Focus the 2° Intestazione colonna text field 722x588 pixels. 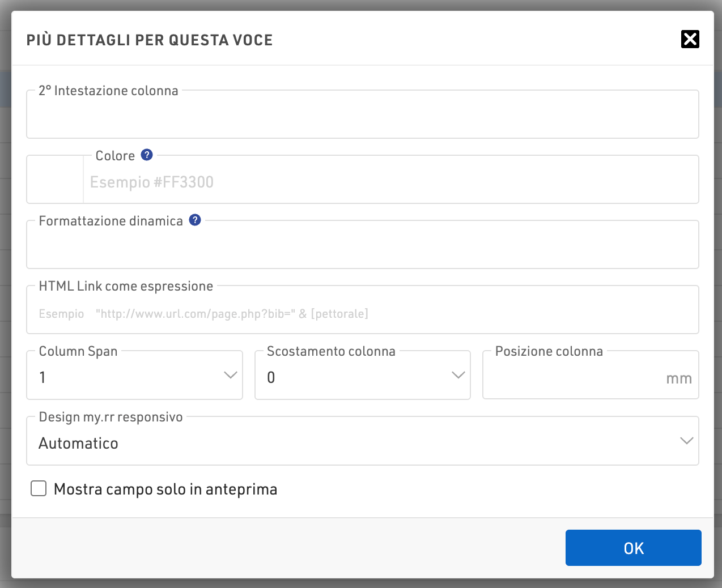(363, 117)
